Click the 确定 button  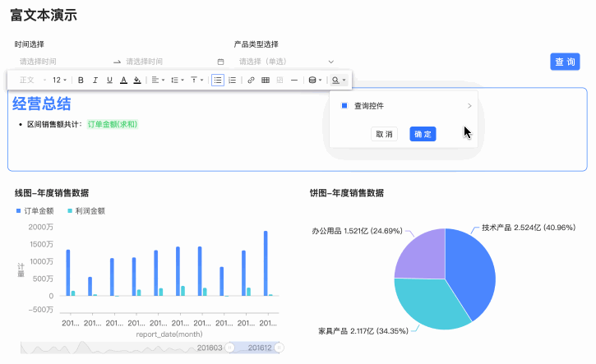pos(423,134)
